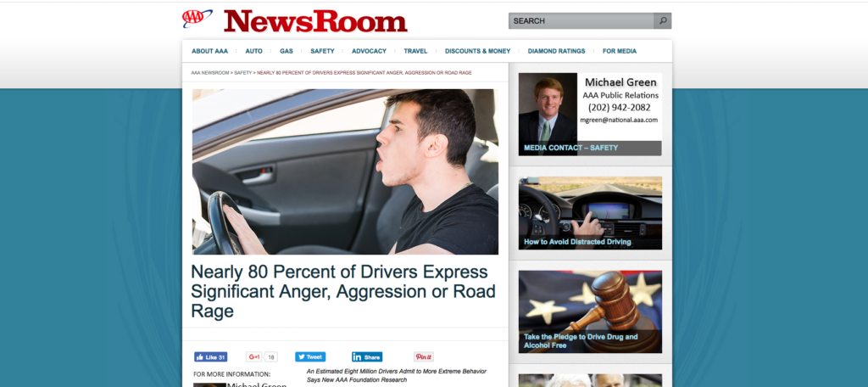868x387 pixels.
Task: Click the Safety breadcrumb link
Action: [x=243, y=73]
